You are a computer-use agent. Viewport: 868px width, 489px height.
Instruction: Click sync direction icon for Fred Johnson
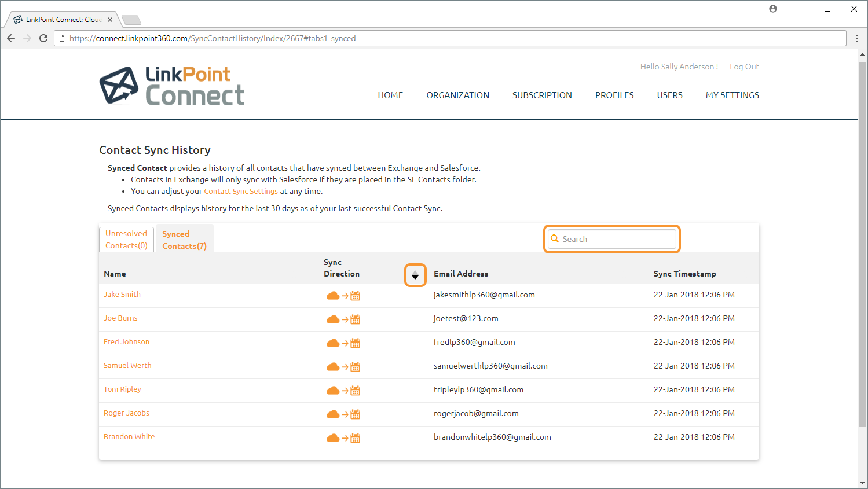click(343, 343)
